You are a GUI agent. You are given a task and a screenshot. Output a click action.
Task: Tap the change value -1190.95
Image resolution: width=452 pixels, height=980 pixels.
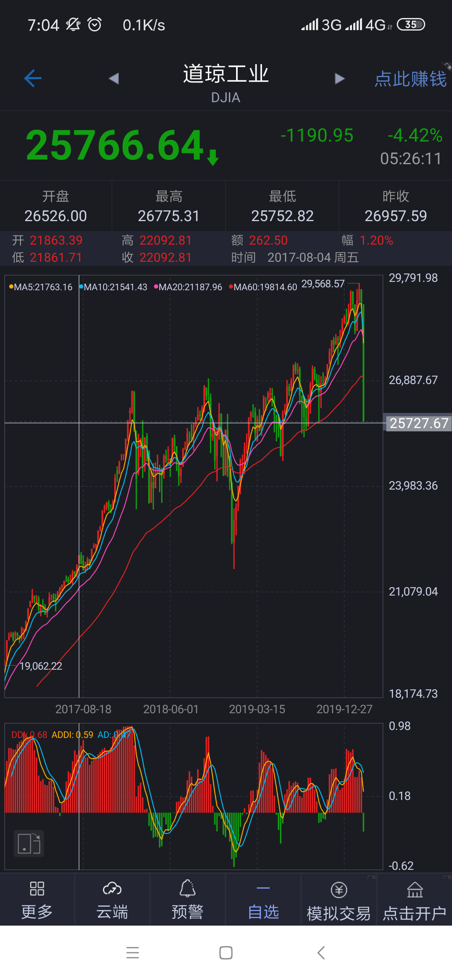click(317, 135)
